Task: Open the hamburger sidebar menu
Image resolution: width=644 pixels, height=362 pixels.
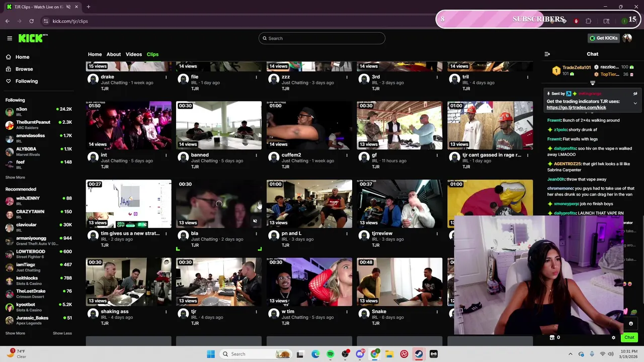Action: (10, 38)
